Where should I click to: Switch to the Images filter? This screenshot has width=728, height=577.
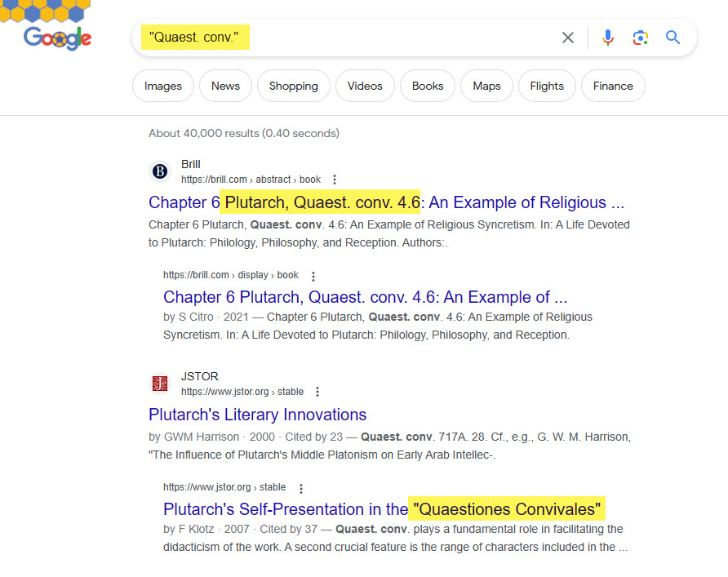click(163, 86)
